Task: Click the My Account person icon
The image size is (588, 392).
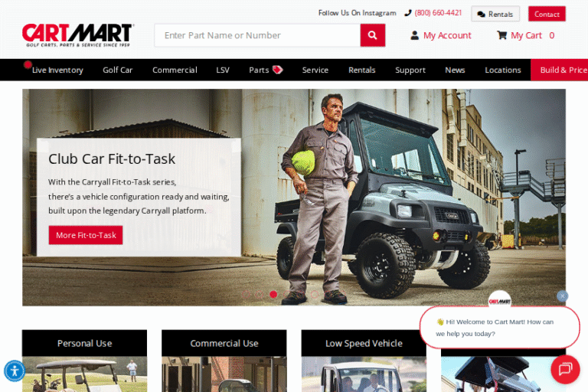Action: pos(414,35)
